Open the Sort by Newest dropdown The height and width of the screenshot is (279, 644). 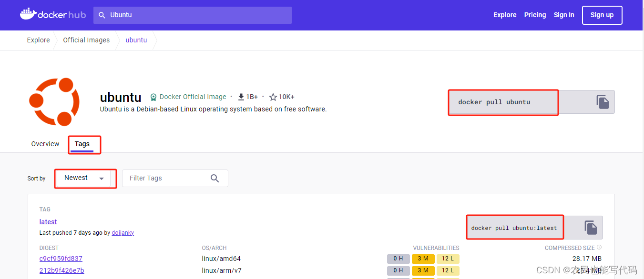pos(85,178)
